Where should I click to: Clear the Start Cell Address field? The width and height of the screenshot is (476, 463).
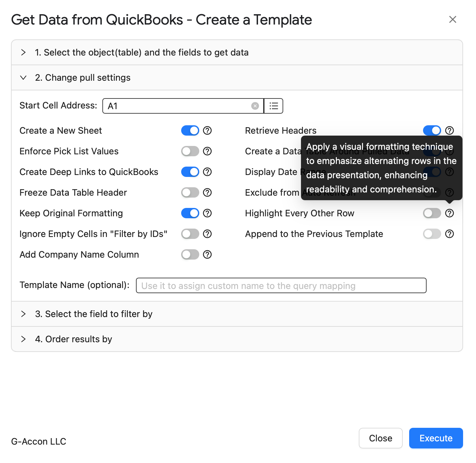click(x=255, y=106)
